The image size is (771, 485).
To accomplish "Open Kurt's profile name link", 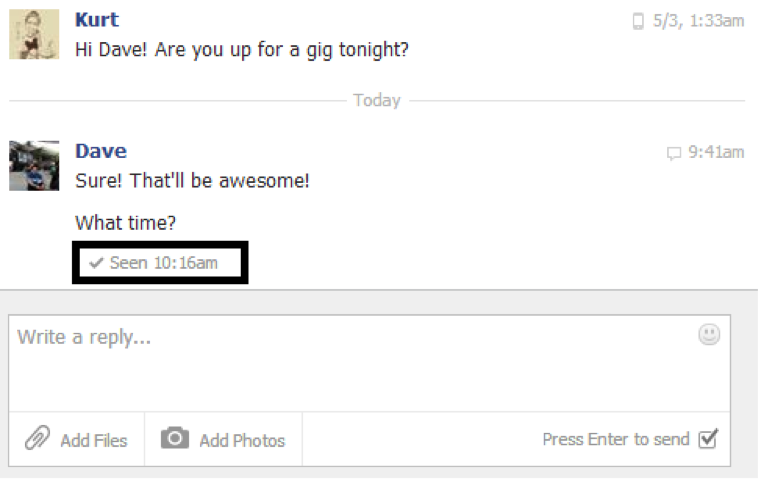I will pos(97,20).
